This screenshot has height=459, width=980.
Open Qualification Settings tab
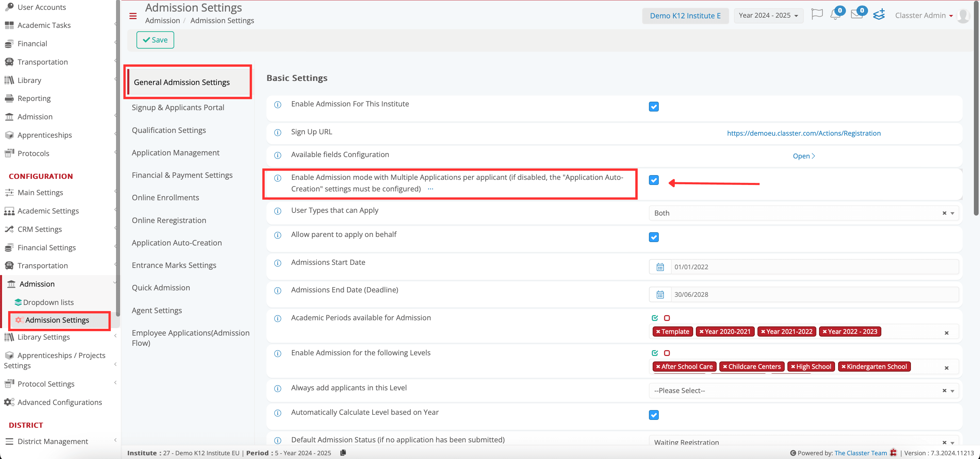tap(168, 130)
